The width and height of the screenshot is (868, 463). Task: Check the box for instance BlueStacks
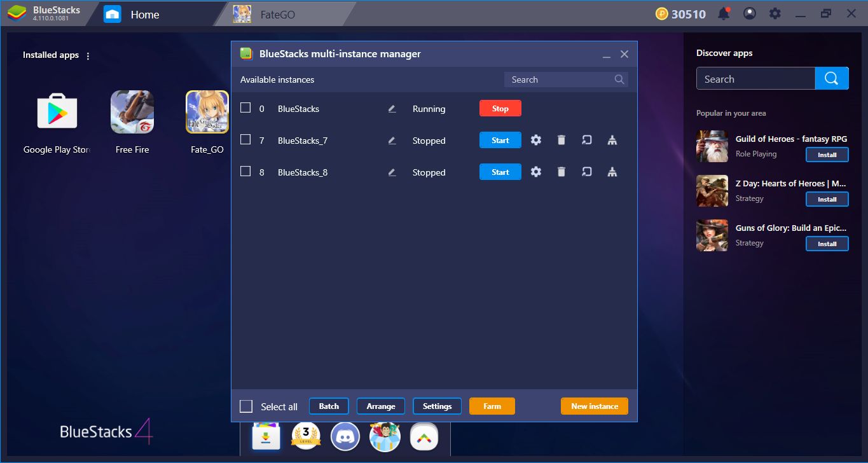[x=245, y=108]
